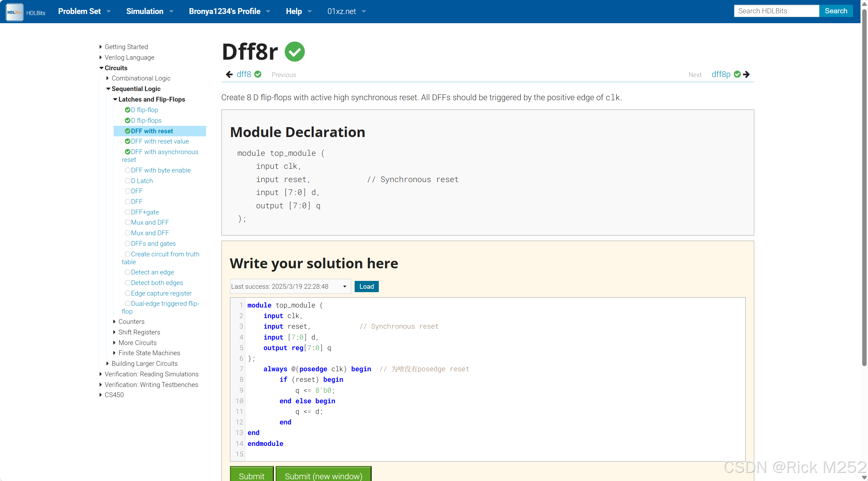Click green check icon next to dff8 link

click(x=258, y=74)
